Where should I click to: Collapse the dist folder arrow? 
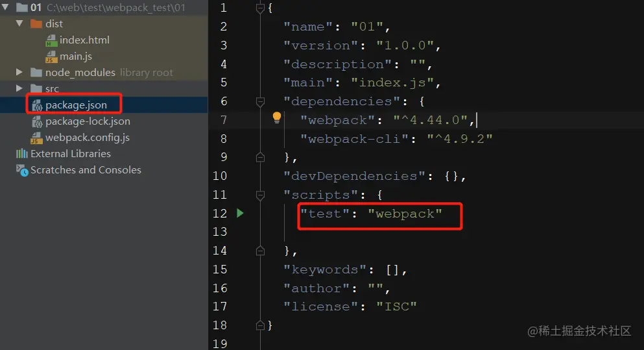click(19, 23)
